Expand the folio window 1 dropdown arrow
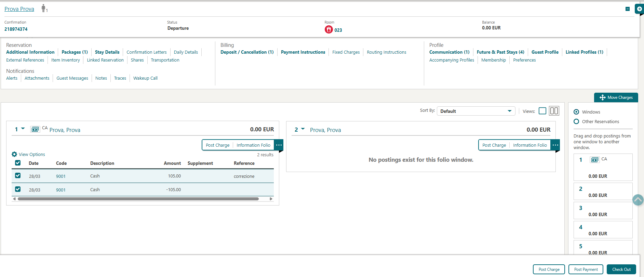Screen dimensions: 644x277 coord(23,129)
